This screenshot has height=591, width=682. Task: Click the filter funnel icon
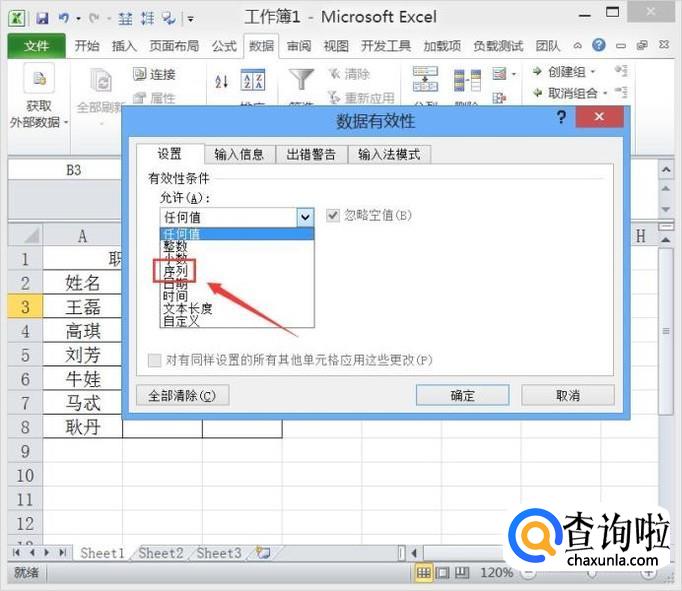click(x=301, y=79)
